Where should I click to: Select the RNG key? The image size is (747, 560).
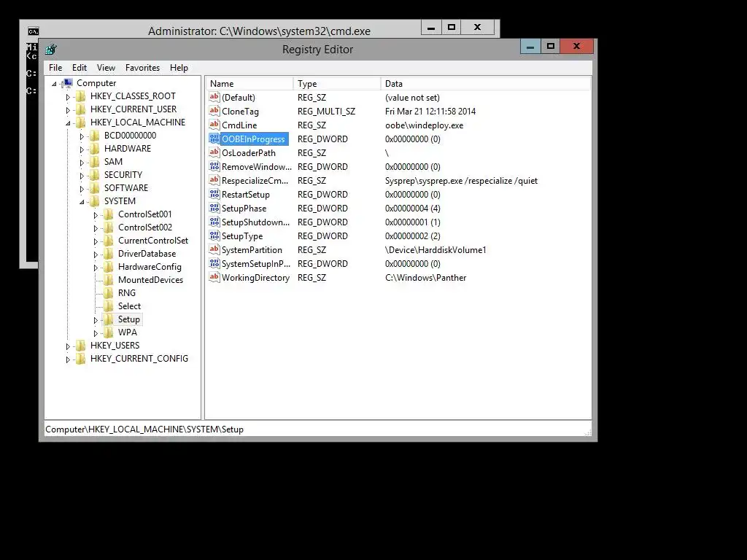tap(127, 293)
